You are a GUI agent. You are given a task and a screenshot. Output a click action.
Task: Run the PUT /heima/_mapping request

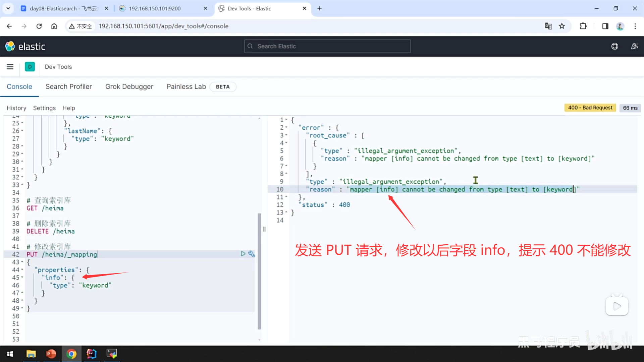243,254
